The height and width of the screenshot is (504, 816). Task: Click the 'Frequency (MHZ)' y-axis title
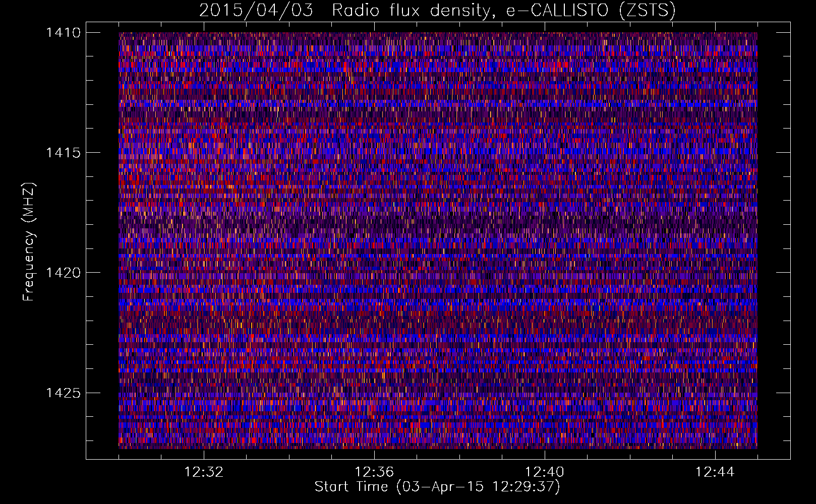29,242
